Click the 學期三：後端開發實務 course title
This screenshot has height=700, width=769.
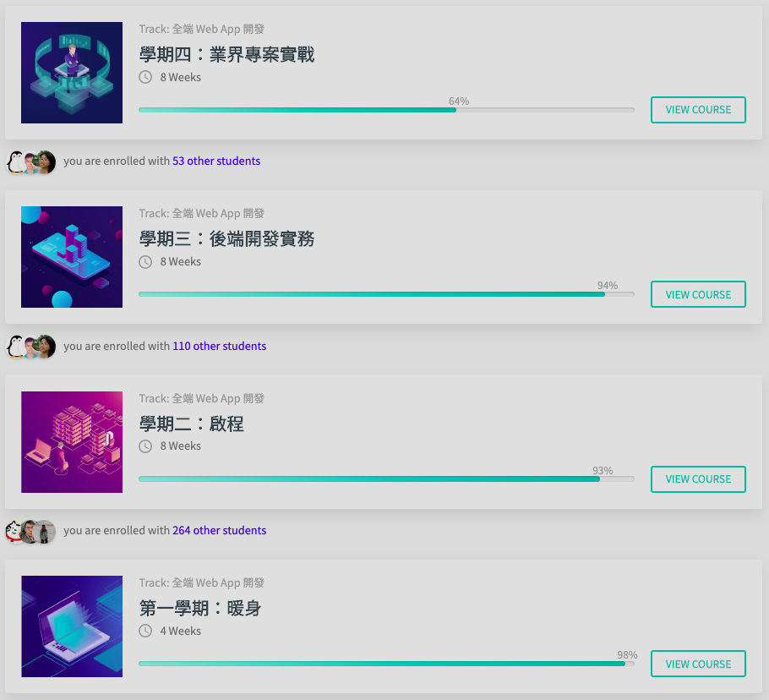pyautogui.click(x=226, y=239)
